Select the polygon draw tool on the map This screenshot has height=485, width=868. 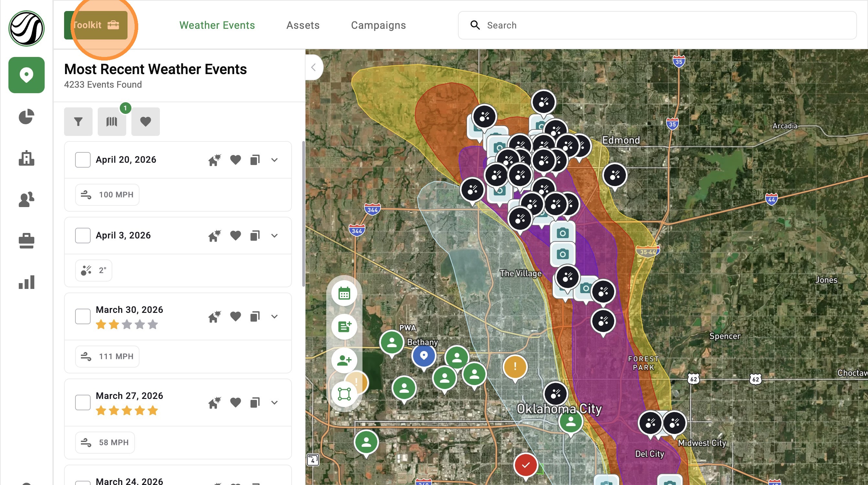344,394
